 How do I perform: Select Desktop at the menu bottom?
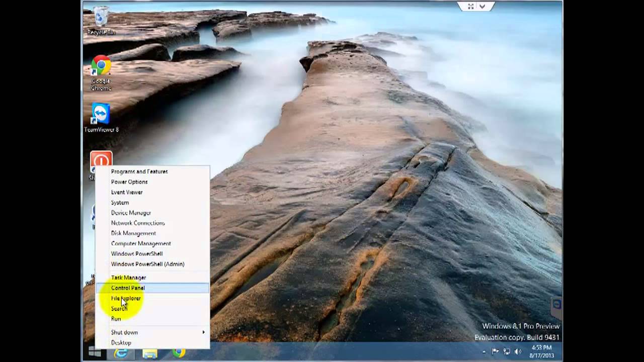(x=152, y=343)
